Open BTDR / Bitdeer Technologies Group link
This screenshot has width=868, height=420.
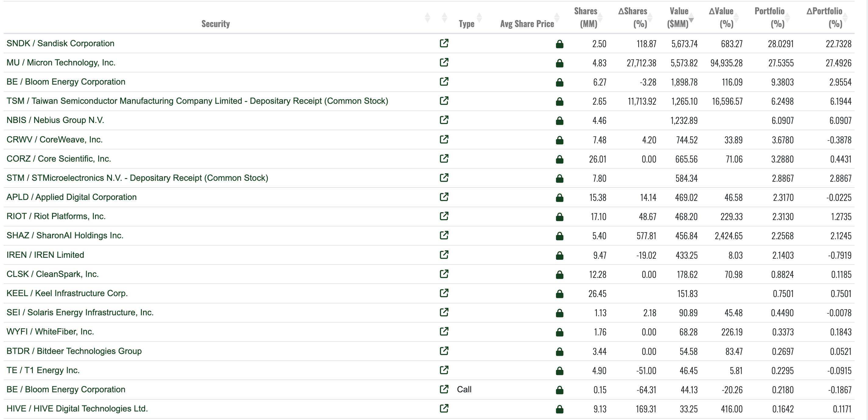[74, 351]
